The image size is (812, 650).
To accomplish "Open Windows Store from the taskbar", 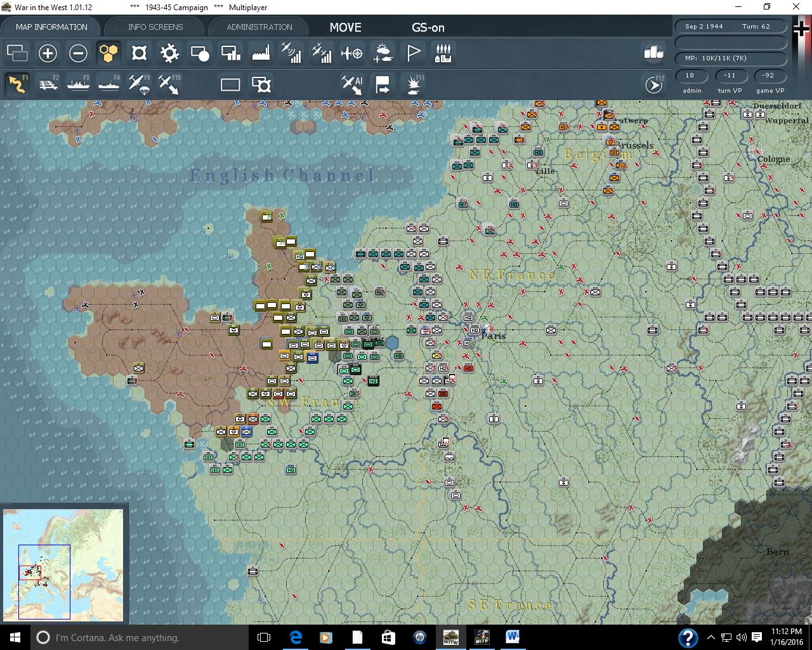I will click(388, 637).
